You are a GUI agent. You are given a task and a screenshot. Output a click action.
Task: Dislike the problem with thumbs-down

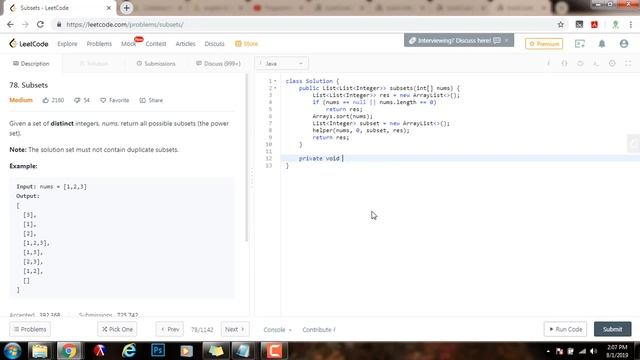77,100
